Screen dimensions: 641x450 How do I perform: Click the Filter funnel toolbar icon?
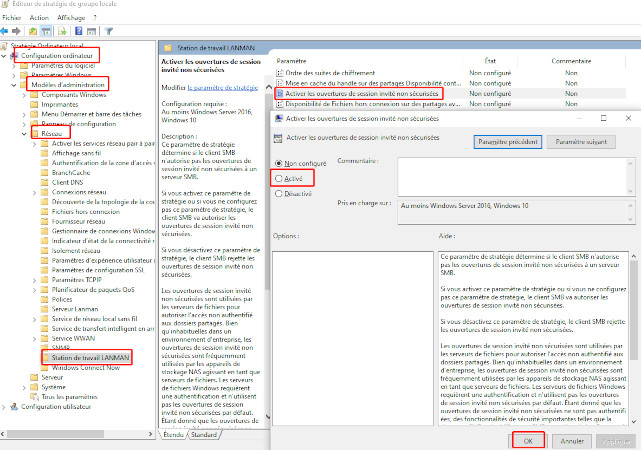(x=109, y=31)
